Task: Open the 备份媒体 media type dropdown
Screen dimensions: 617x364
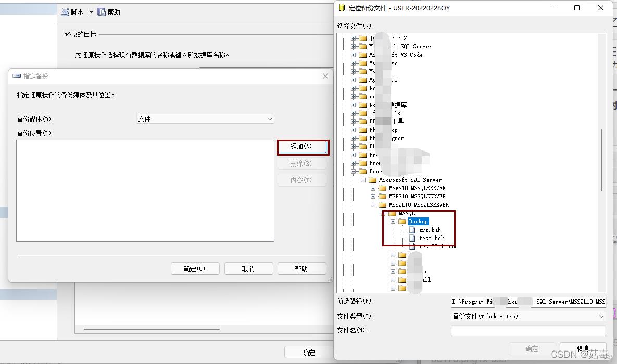Action: [205, 119]
